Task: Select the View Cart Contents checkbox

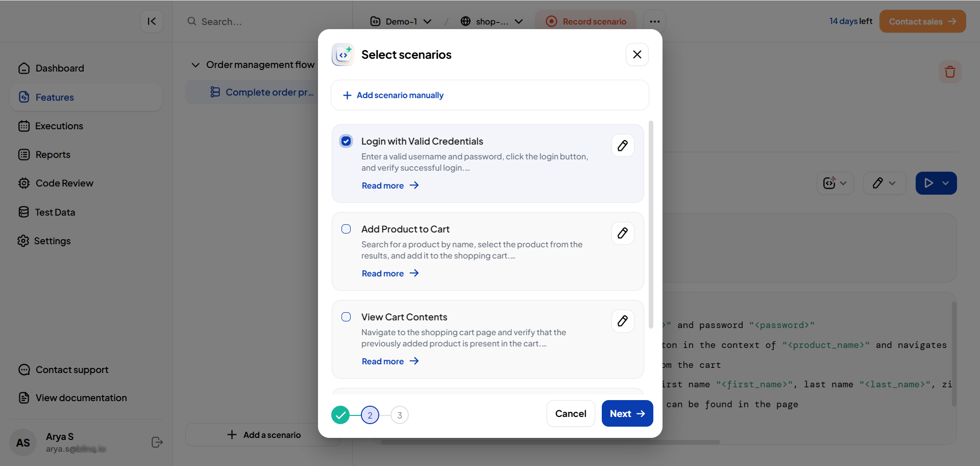Action: point(346,317)
